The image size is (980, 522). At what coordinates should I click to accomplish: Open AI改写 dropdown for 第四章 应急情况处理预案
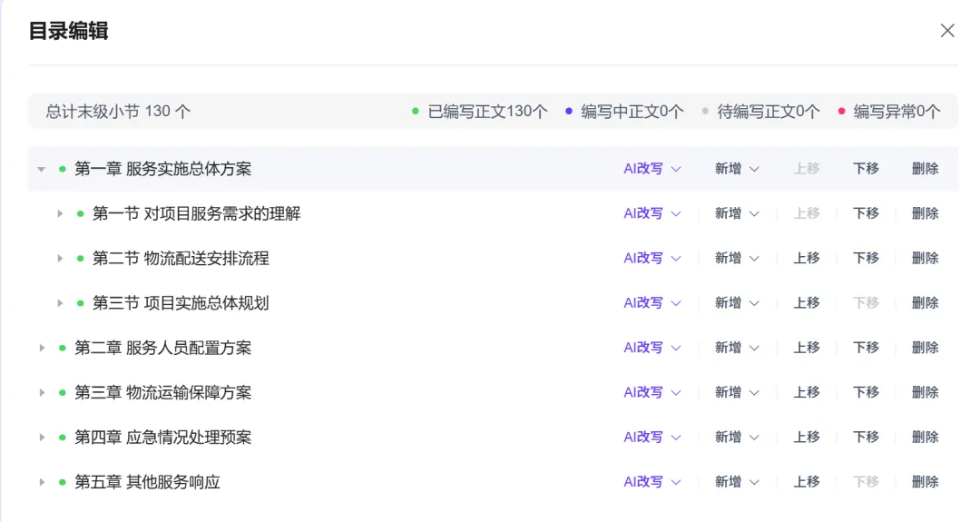(x=652, y=438)
